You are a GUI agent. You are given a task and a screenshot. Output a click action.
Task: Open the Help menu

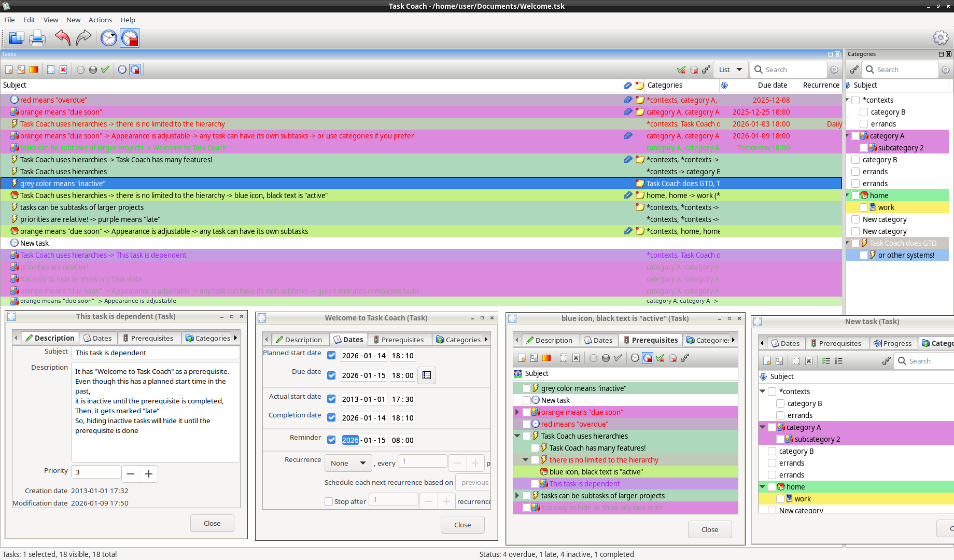click(128, 20)
